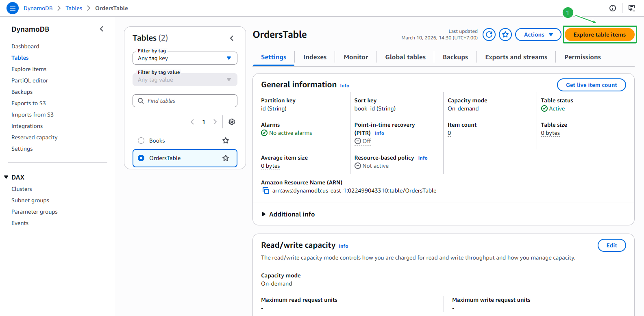Click the On-demand capacity mode value
Screen dimensions: 644x316
pos(463,108)
